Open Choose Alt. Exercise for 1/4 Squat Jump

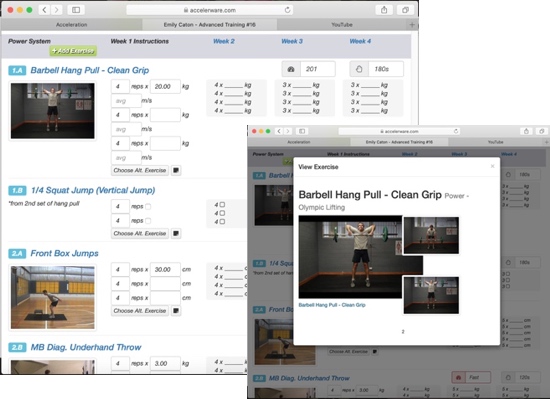point(140,234)
